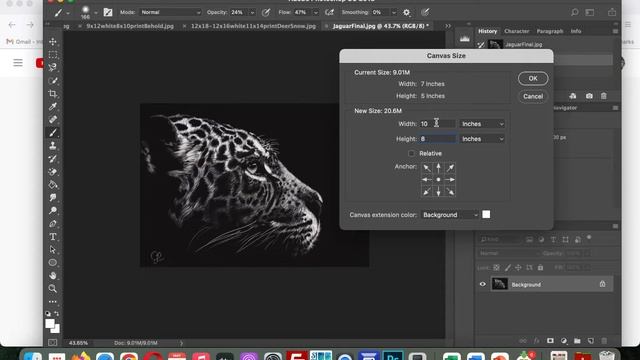Enable the Relative checkbox
640x360 pixels.
[x=411, y=153]
